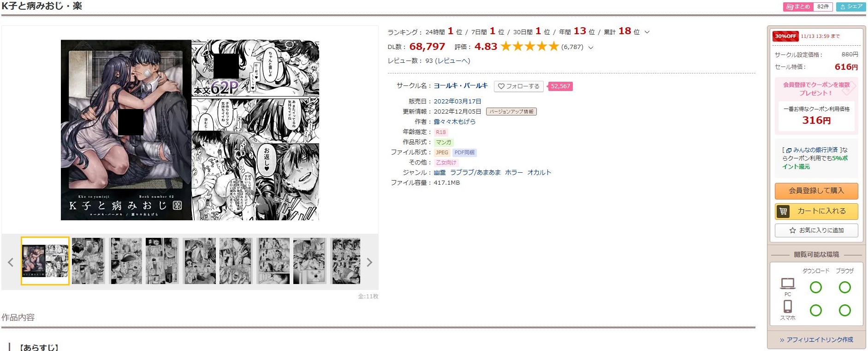Click the star お気に入りに追加 button
The image size is (868, 351).
click(816, 230)
